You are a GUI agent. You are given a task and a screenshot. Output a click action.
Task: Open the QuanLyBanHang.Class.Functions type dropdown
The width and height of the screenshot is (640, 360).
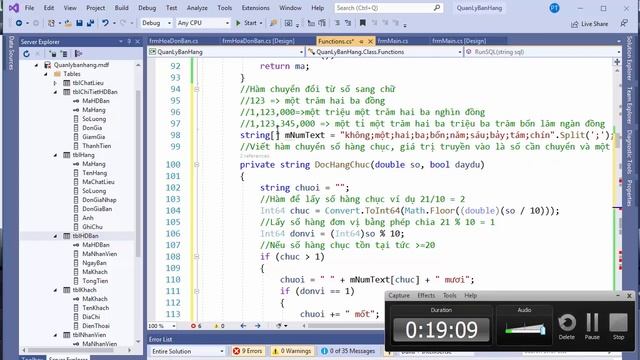[384, 52]
